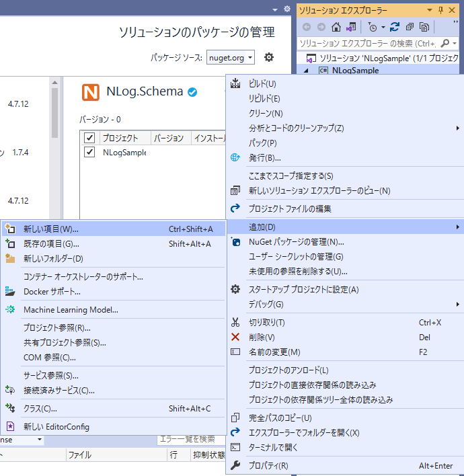464x476 pixels.
Task: Click the wrench icon for プロパティ(R)
Action: point(235,465)
